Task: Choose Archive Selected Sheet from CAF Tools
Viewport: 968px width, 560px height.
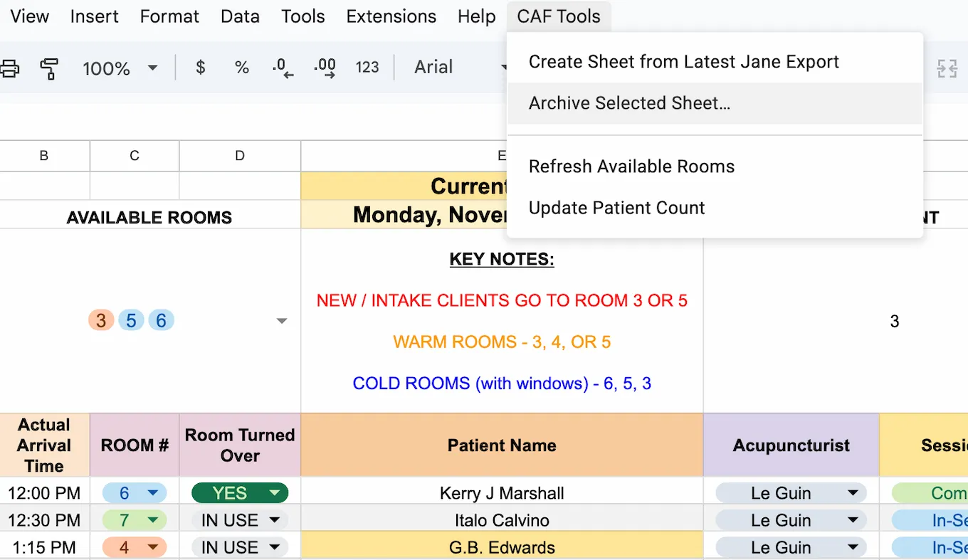Action: 629,103
